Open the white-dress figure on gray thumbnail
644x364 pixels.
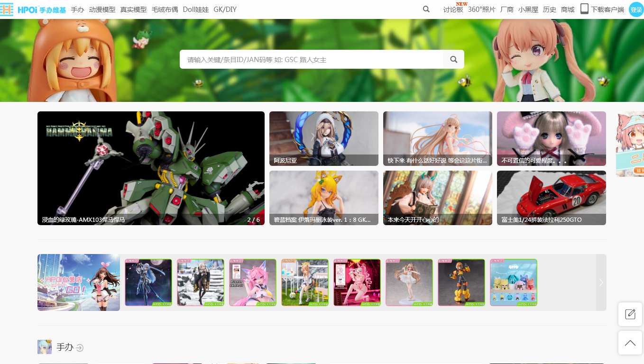[409, 282]
